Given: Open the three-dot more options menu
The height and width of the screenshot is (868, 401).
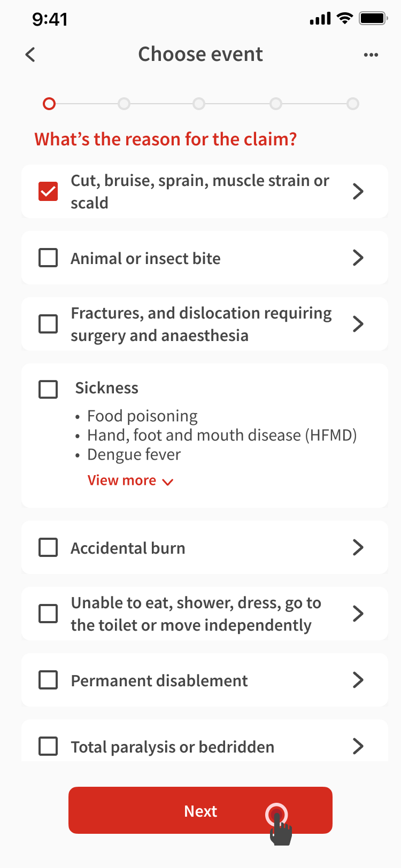Looking at the screenshot, I should pos(371,55).
